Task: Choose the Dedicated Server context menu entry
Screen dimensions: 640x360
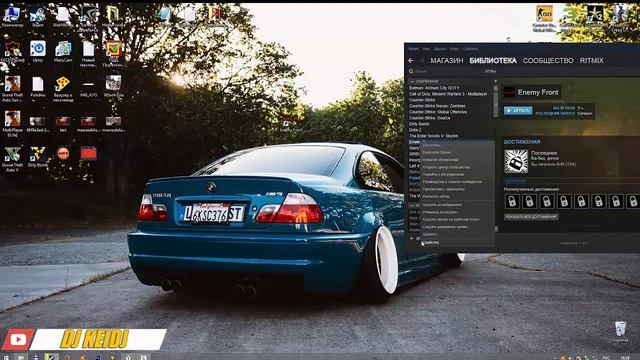Action: coord(457,152)
